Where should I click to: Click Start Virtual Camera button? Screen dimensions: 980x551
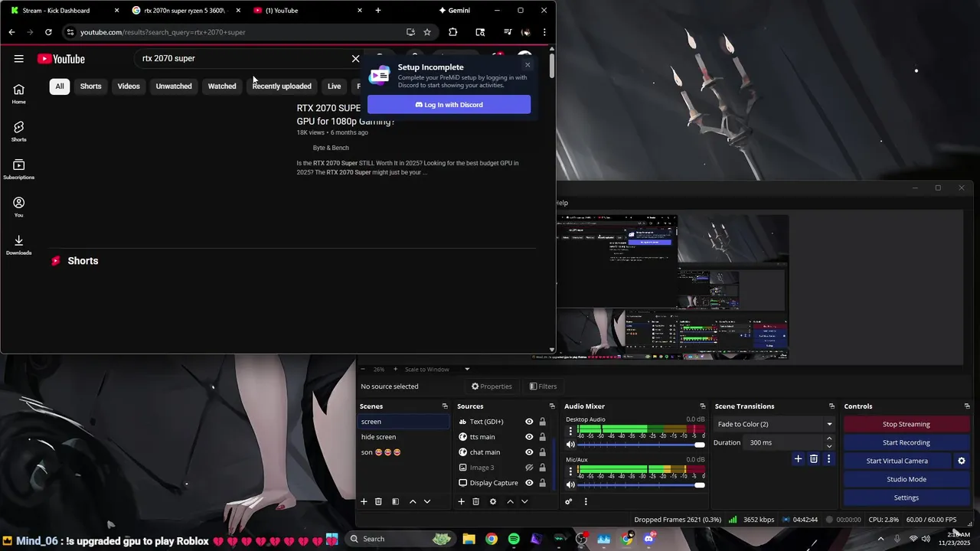point(897,461)
